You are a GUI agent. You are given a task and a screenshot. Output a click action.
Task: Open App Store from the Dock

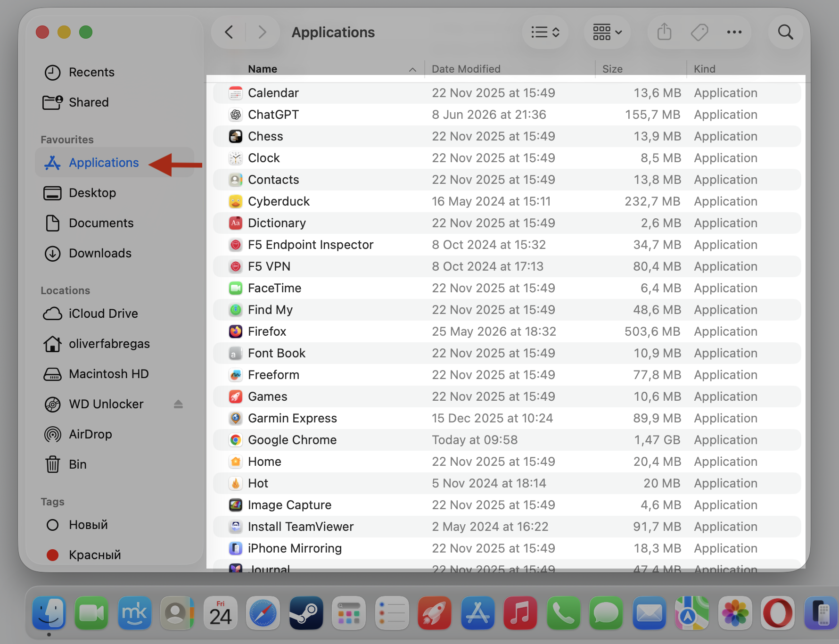[477, 613]
